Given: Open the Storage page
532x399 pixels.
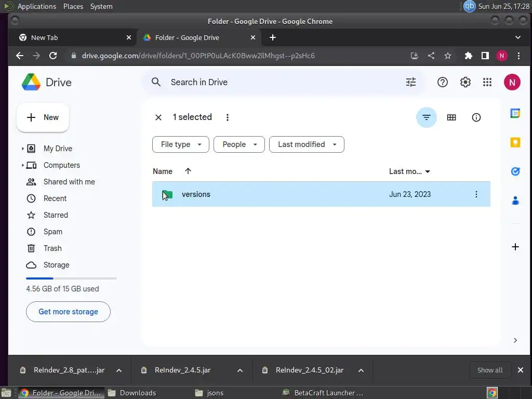Looking at the screenshot, I should pos(56,265).
